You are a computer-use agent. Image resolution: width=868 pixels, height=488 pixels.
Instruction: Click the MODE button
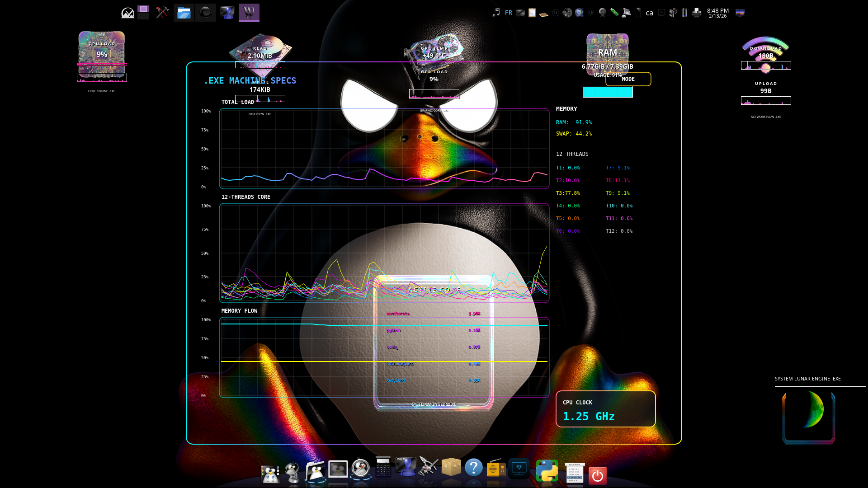[628, 79]
